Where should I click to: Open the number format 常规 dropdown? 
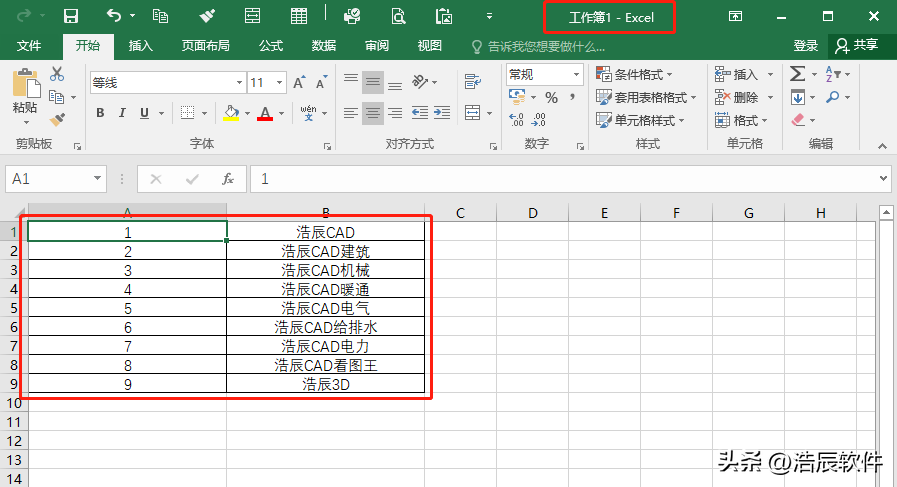tap(576, 74)
